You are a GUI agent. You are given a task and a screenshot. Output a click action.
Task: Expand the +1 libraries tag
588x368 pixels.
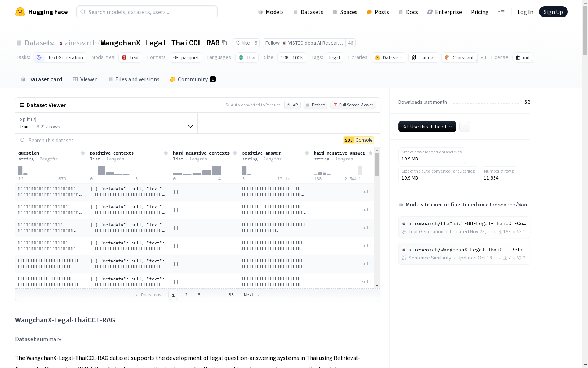click(484, 57)
